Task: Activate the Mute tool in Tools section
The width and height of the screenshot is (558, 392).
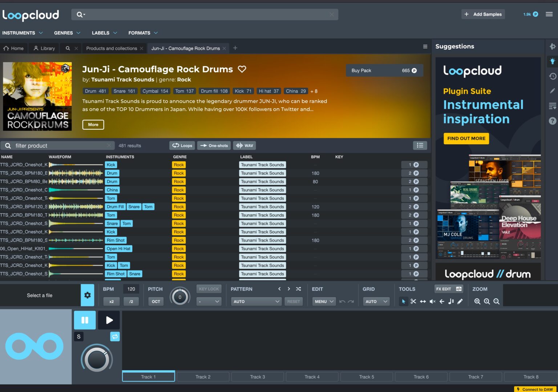Action: [x=432, y=301]
